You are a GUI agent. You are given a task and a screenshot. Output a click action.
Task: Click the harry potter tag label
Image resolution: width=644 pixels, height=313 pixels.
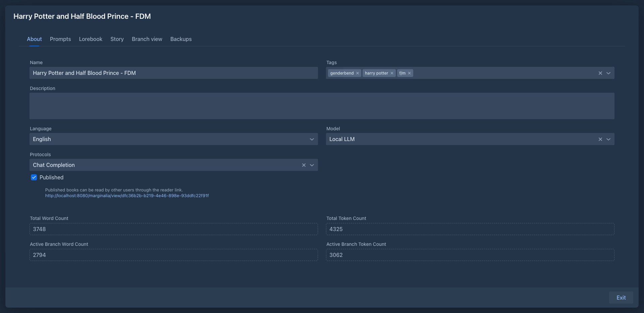(376, 73)
